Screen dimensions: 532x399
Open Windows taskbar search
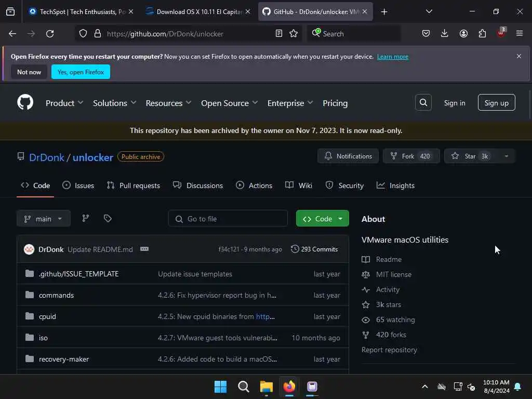click(x=243, y=387)
